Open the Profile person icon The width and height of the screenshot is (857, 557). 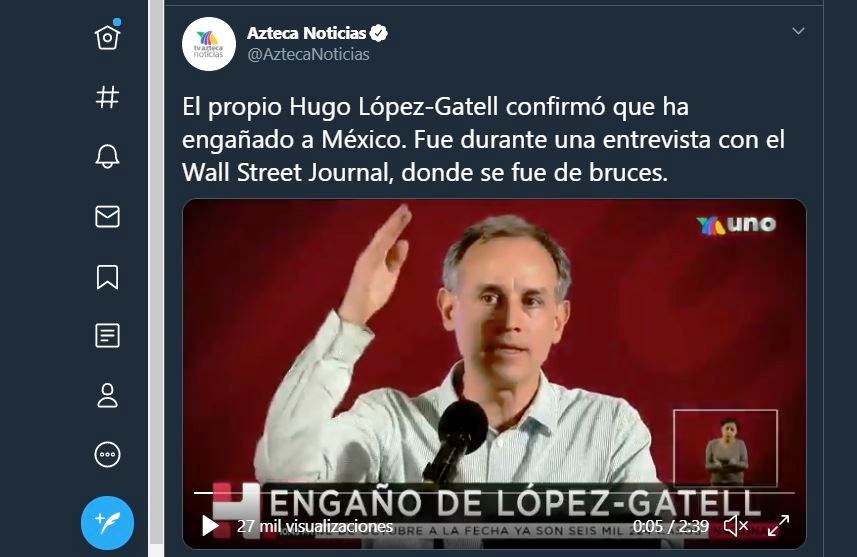pyautogui.click(x=108, y=395)
